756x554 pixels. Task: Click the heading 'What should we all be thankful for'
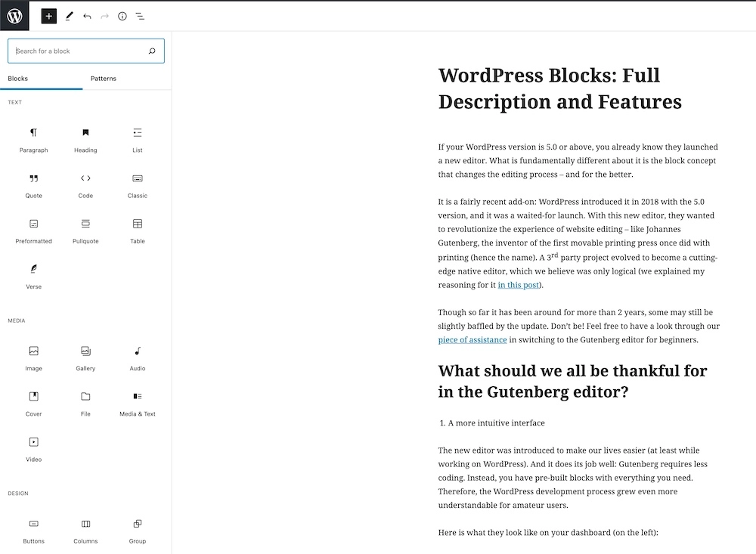(x=572, y=382)
